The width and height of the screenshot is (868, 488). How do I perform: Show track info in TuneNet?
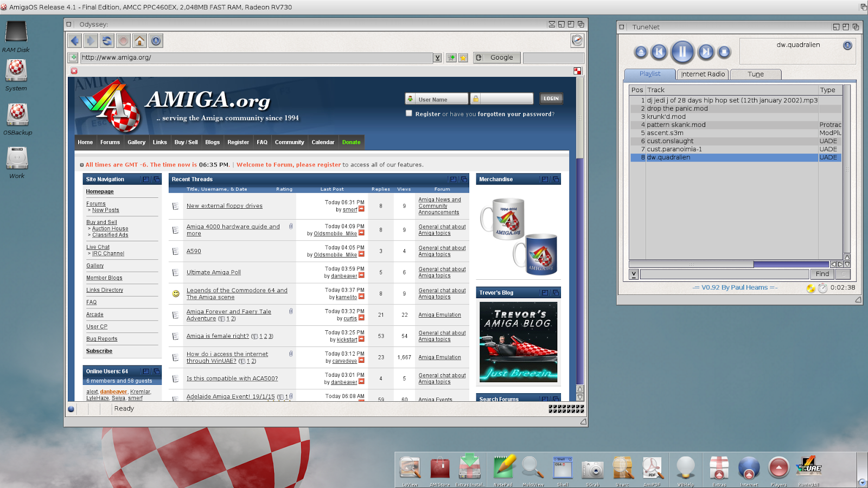(847, 46)
